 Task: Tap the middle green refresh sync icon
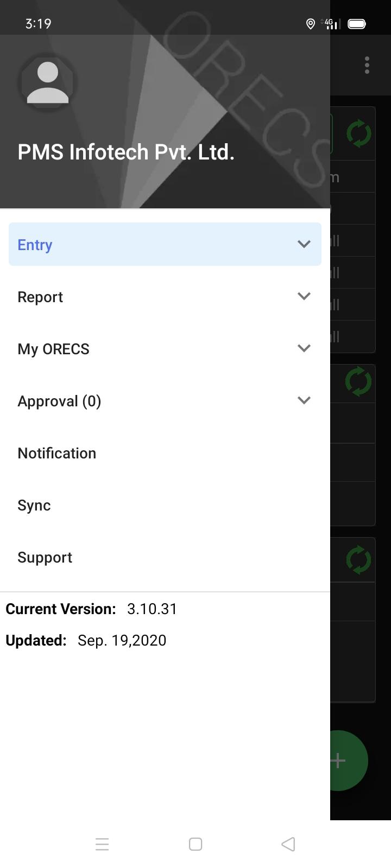click(358, 381)
